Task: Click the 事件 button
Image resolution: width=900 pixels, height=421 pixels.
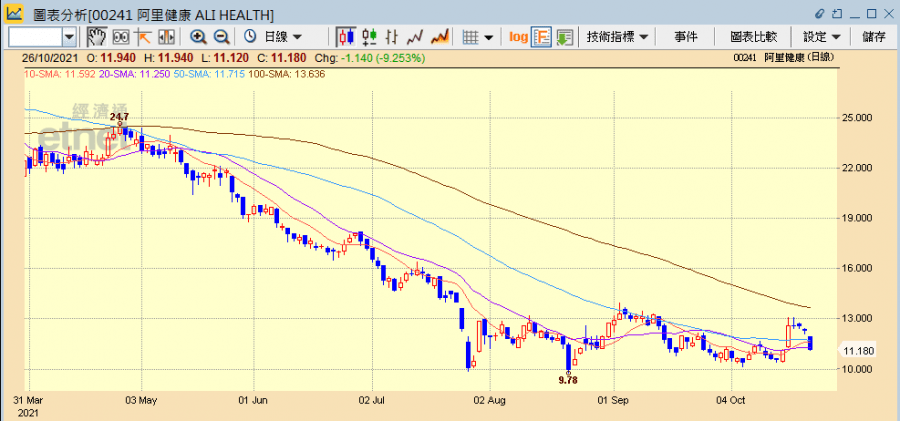Action: click(686, 37)
